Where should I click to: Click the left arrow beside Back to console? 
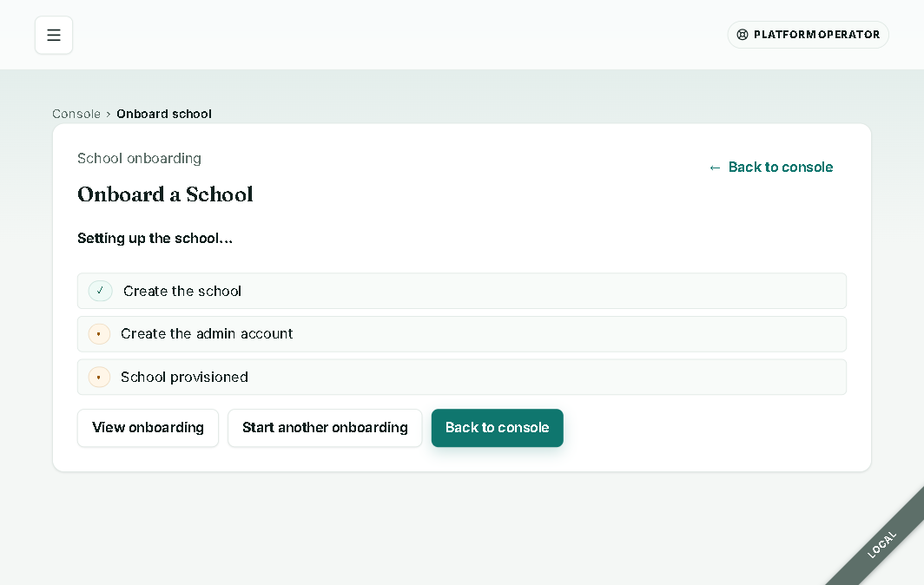(x=715, y=168)
